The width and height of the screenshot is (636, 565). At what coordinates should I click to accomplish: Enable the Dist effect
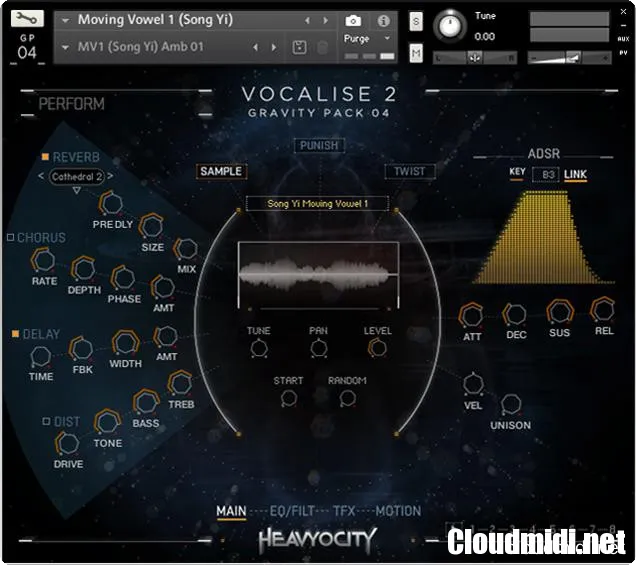(46, 422)
